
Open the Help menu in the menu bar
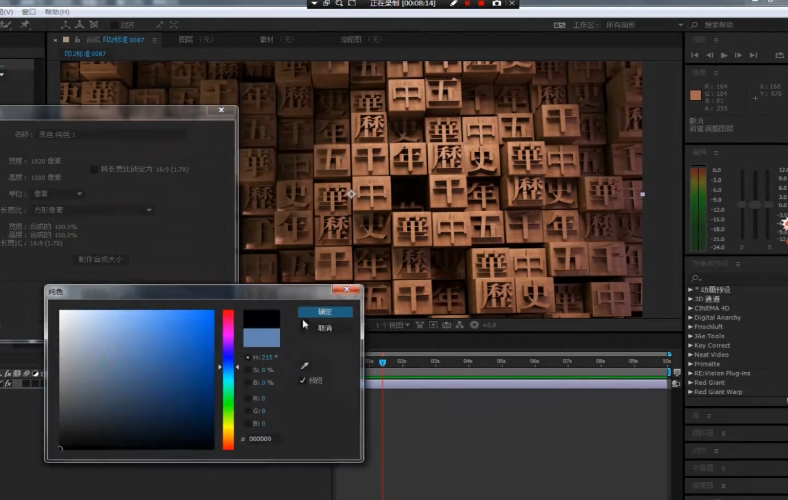click(58, 11)
